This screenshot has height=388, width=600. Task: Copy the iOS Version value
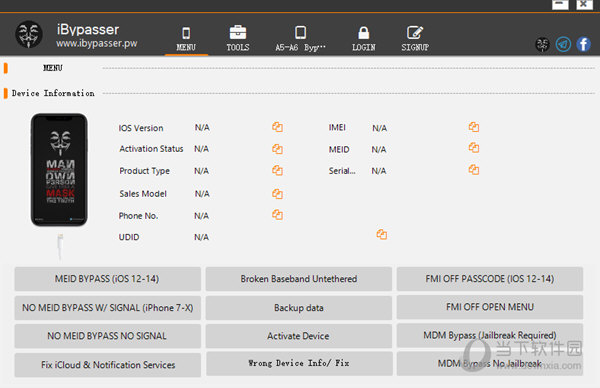click(x=277, y=127)
